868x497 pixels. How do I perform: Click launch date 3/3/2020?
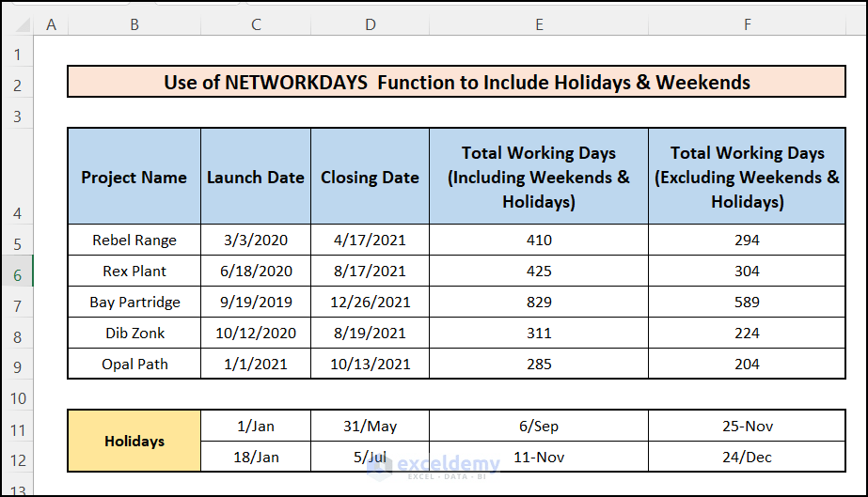pyautogui.click(x=256, y=240)
